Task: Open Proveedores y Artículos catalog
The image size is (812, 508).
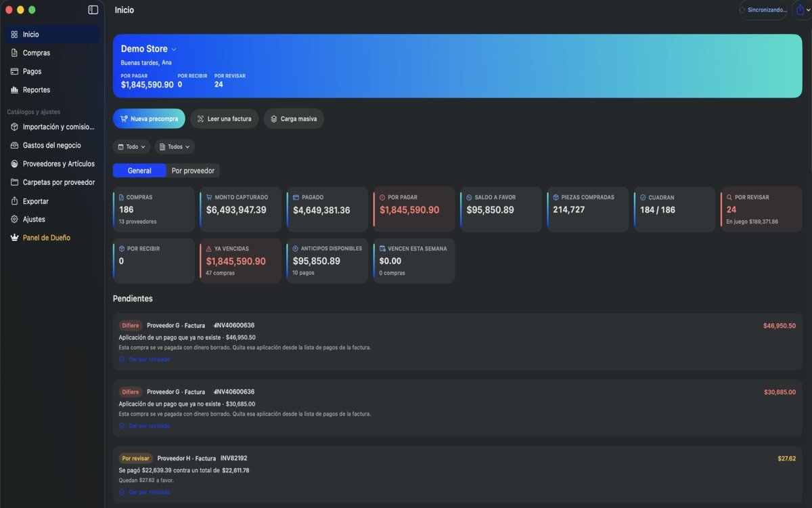Action: click(x=52, y=164)
